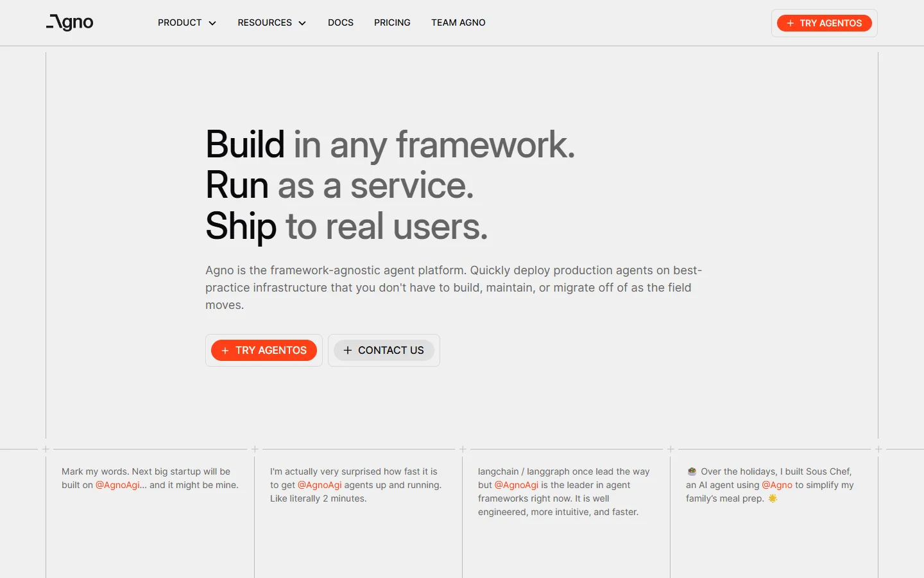Click TRY AGENTOS button in header
This screenshot has height=578, width=924.
pos(824,23)
